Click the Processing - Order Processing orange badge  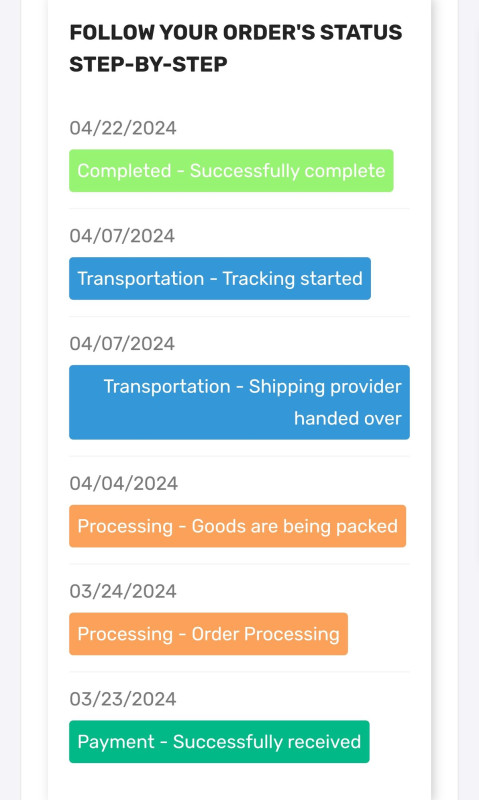click(209, 634)
